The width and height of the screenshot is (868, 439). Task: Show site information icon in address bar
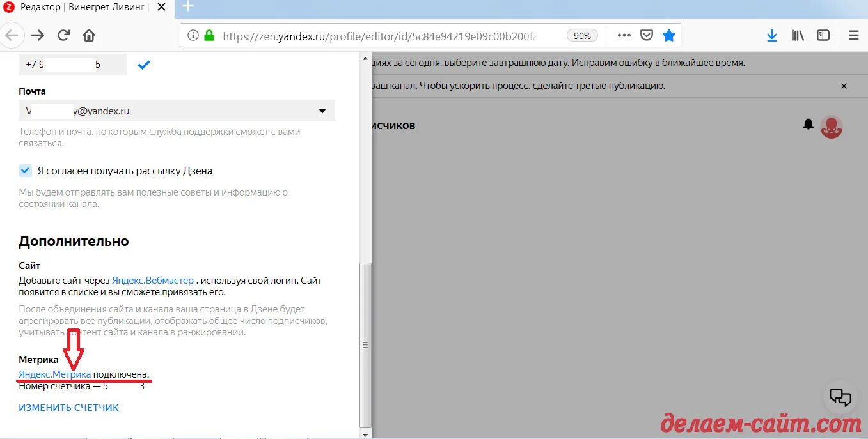coord(193,36)
